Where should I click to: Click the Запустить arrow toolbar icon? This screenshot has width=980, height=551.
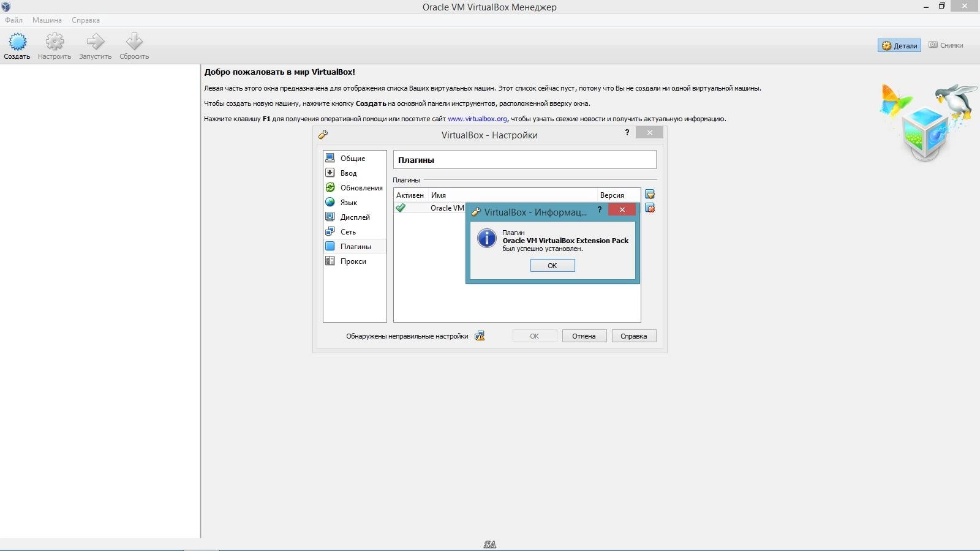pos(95,42)
